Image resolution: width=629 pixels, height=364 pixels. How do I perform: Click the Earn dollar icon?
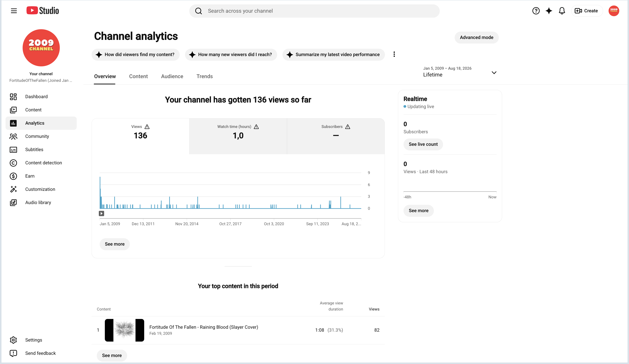pyautogui.click(x=13, y=176)
